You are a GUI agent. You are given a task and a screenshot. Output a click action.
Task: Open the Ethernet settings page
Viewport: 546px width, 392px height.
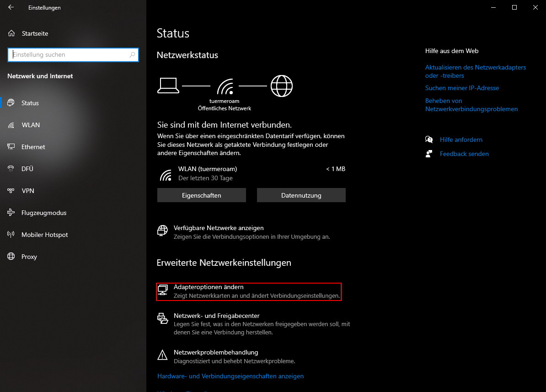[33, 147]
